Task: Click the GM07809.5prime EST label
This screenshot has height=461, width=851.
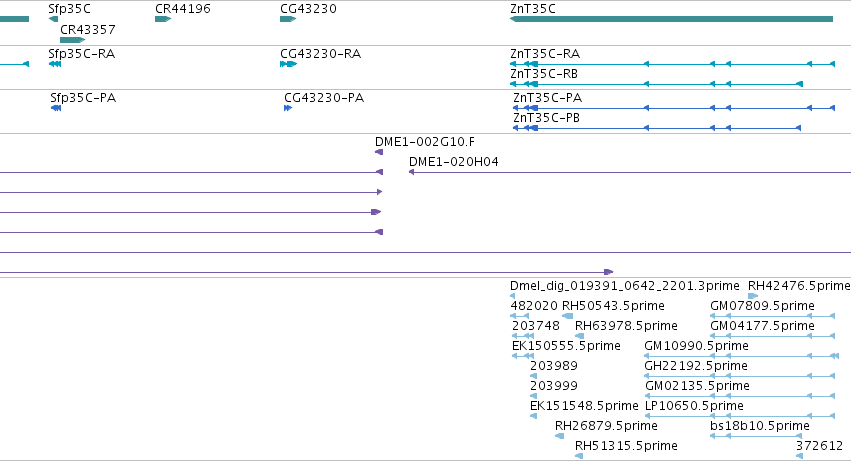Action: [762, 306]
